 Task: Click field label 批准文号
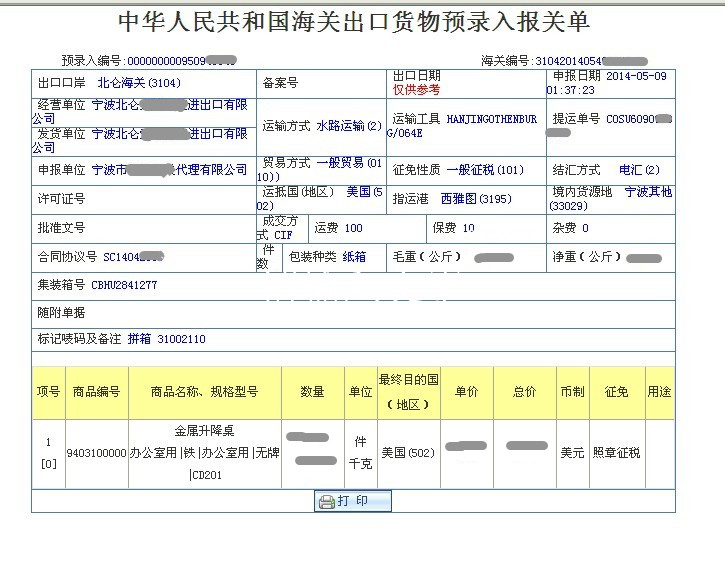coord(61,228)
